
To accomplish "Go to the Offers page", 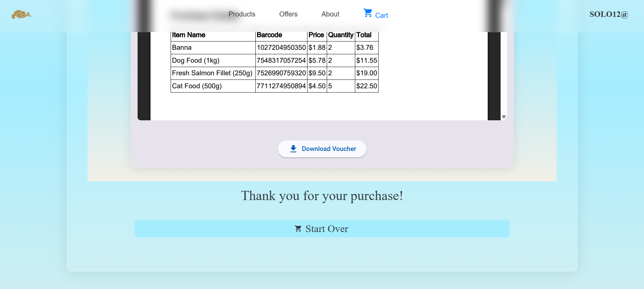I will (x=288, y=14).
